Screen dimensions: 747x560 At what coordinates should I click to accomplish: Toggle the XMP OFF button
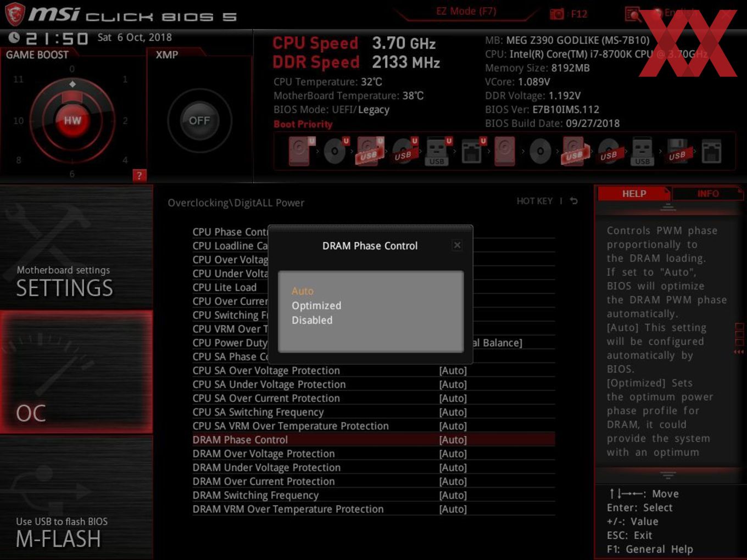(x=199, y=120)
